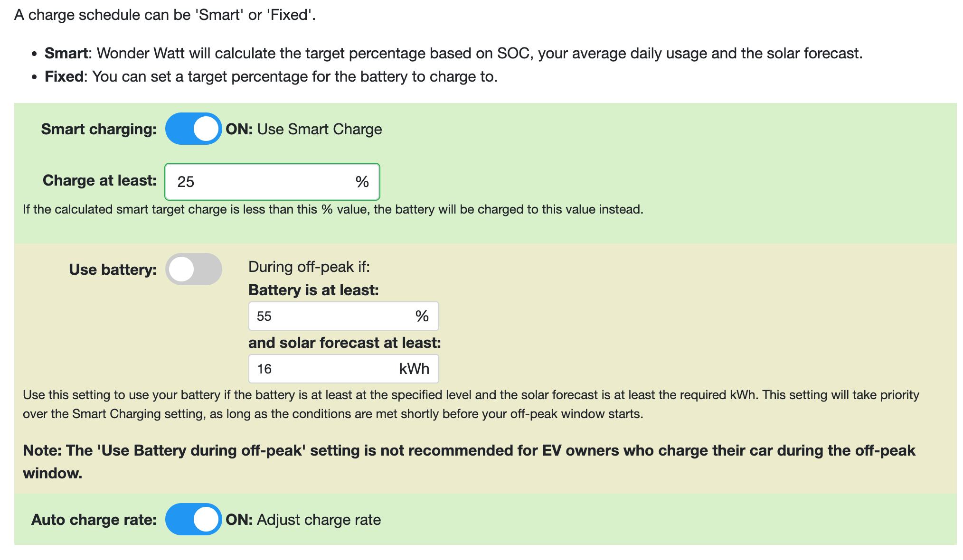Click the bold 'Fixed' bullet description
The height and width of the screenshot is (560, 963).
pyautogui.click(x=271, y=76)
